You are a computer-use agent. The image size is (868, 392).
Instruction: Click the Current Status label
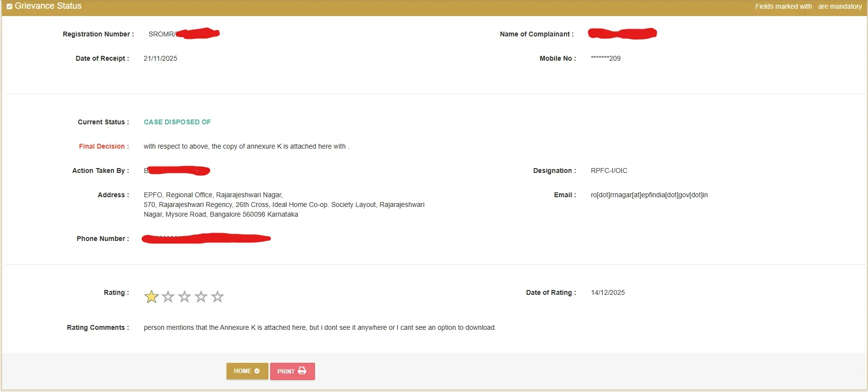(x=103, y=122)
